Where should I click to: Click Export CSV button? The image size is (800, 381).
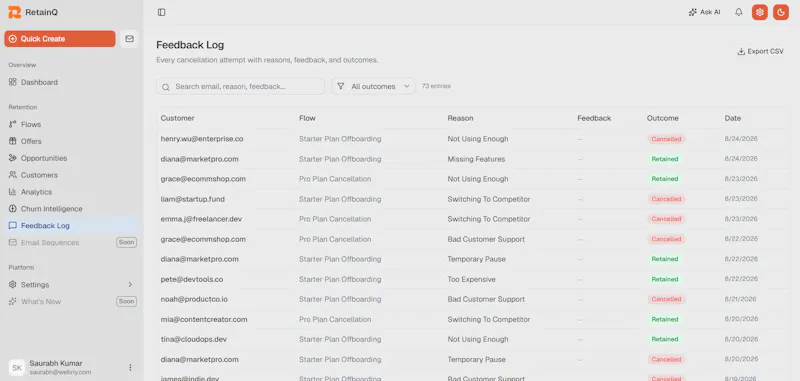(760, 52)
